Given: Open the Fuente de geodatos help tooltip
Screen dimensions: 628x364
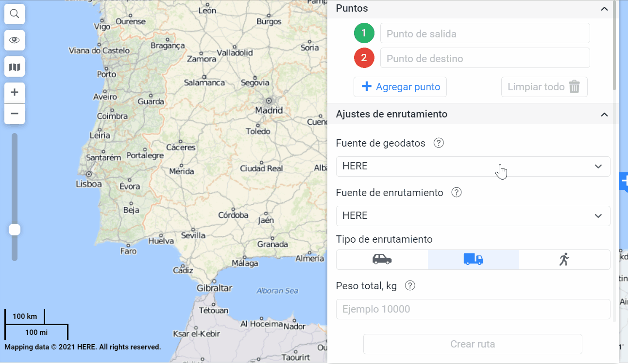Looking at the screenshot, I should point(439,143).
